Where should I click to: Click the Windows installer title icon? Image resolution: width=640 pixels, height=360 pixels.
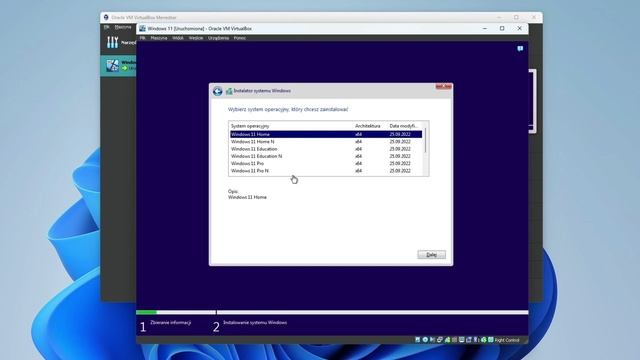tap(229, 91)
